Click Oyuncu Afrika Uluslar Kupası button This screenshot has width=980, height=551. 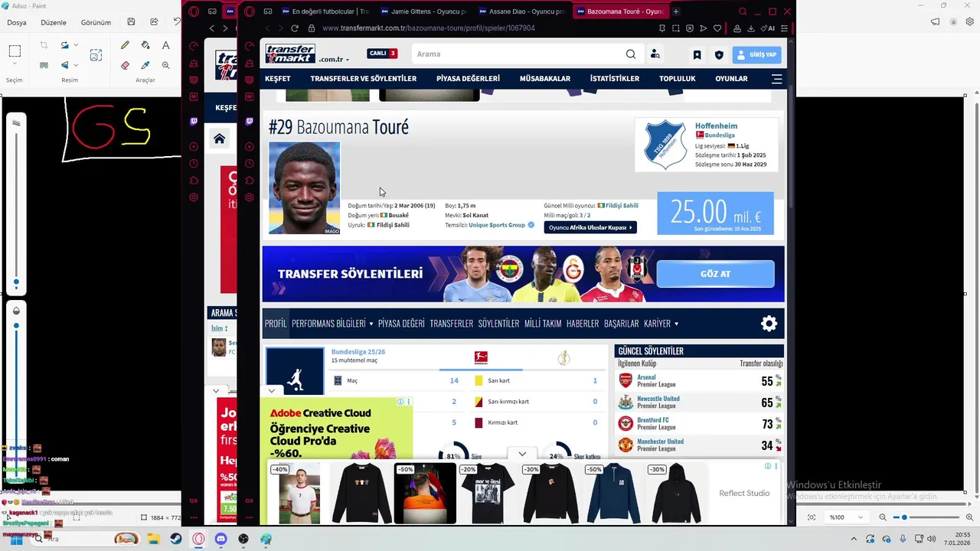tap(590, 227)
